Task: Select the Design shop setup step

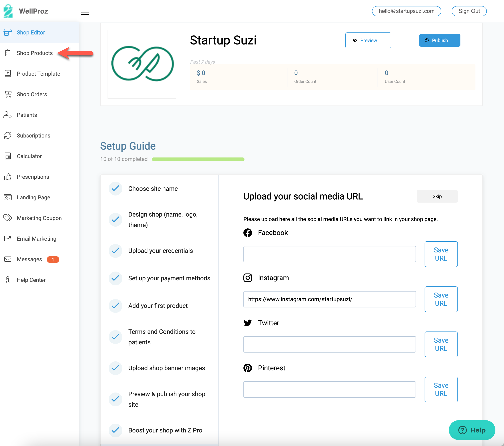Action: 159,220
